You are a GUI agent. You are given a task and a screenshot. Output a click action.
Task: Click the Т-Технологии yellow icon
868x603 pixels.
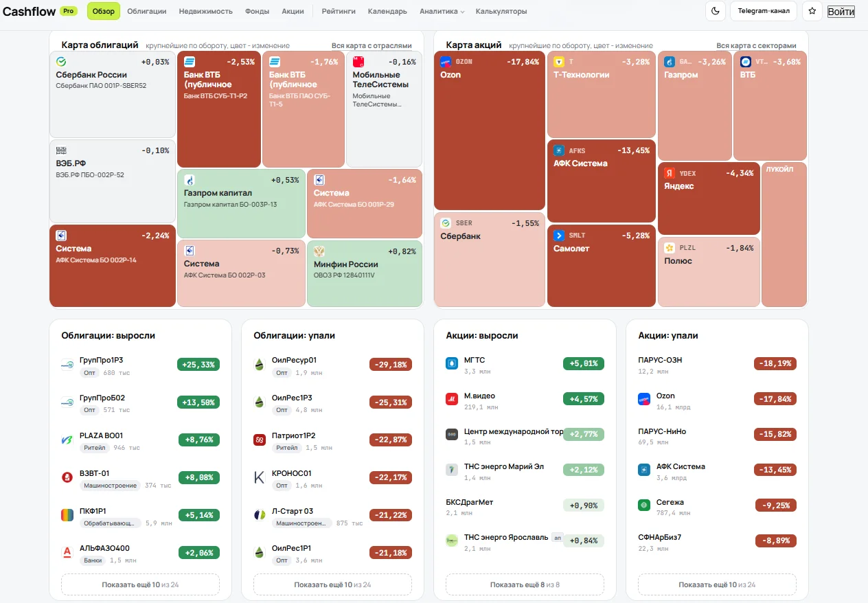[x=559, y=62]
